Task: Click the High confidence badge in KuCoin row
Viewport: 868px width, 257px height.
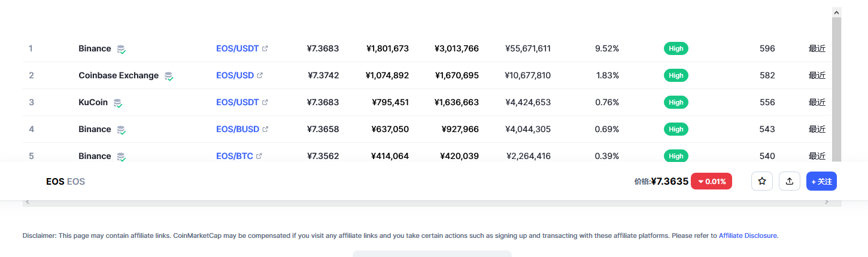Action: point(676,102)
